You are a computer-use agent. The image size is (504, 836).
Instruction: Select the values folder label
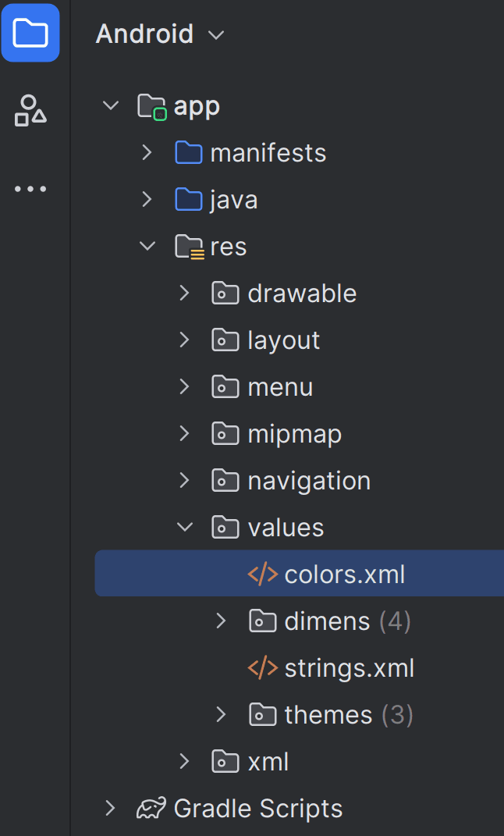286,528
